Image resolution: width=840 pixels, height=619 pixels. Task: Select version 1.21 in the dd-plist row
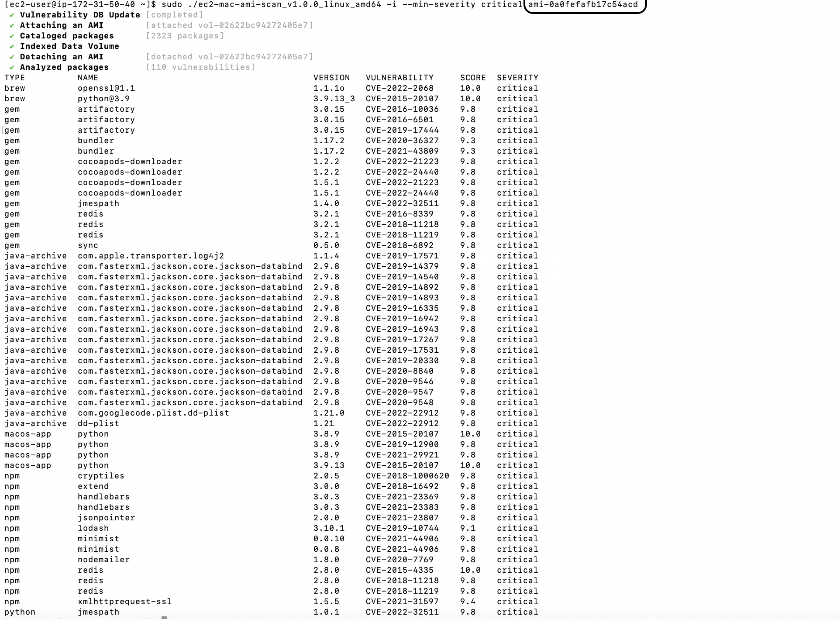click(324, 423)
